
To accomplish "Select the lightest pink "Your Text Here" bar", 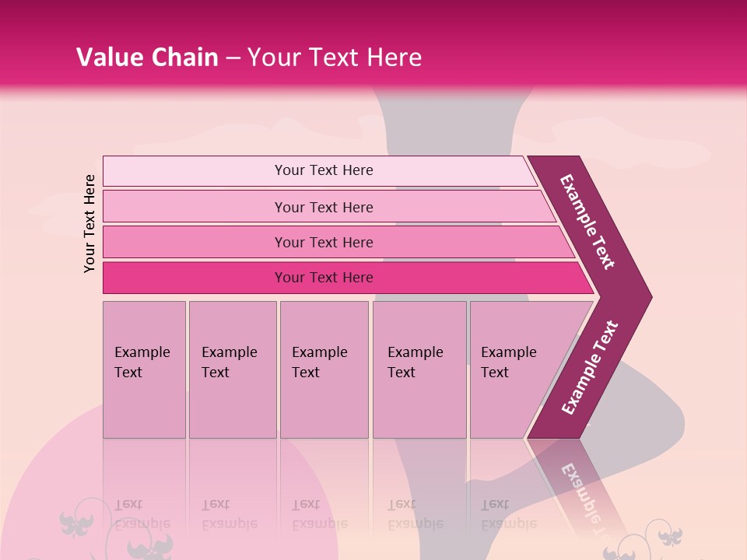I will pos(324,170).
